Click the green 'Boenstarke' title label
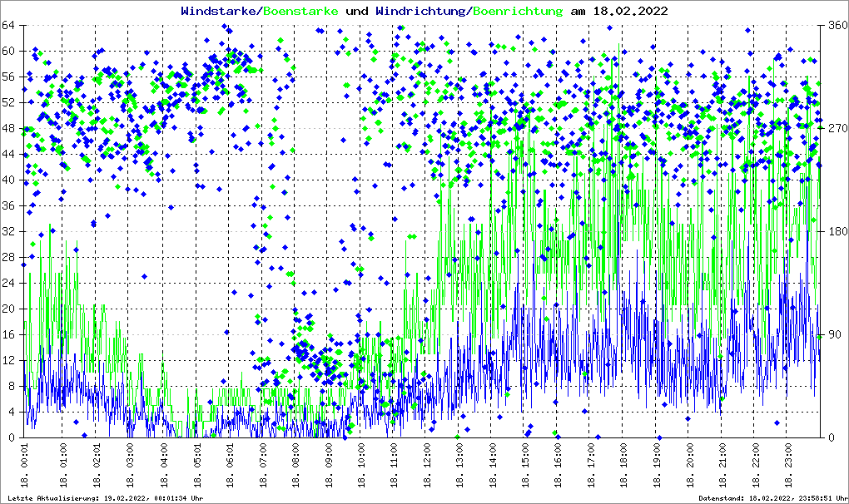This screenshot has height=504, width=849. pos(301,12)
